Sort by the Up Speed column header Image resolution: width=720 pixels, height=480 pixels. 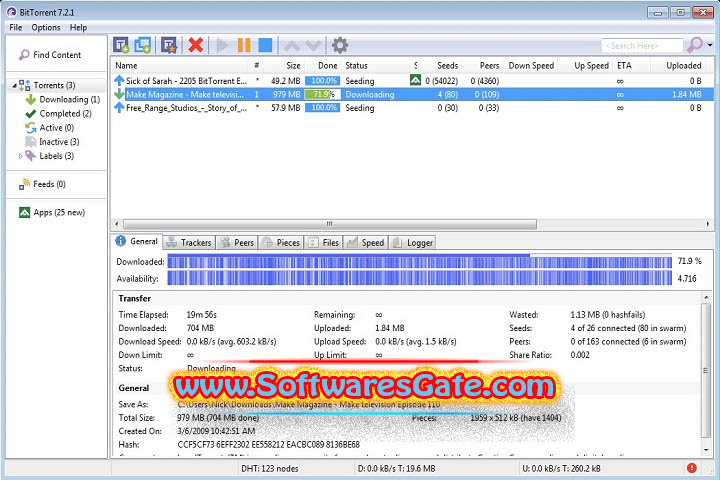[591, 66]
